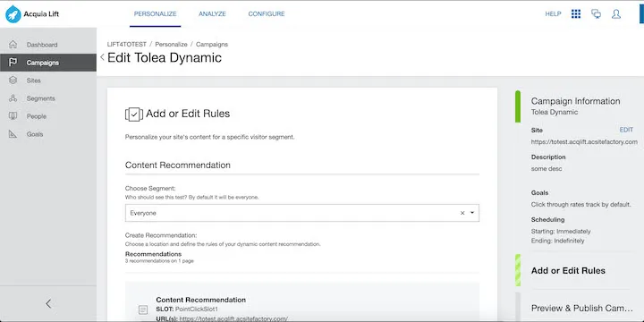Expand the Choose Segment dropdown arrow

click(472, 213)
